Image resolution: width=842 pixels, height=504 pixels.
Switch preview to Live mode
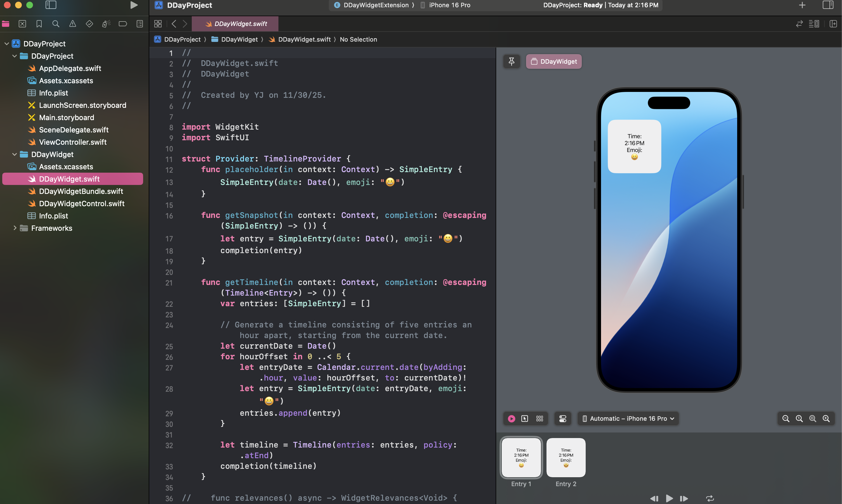[511, 419]
